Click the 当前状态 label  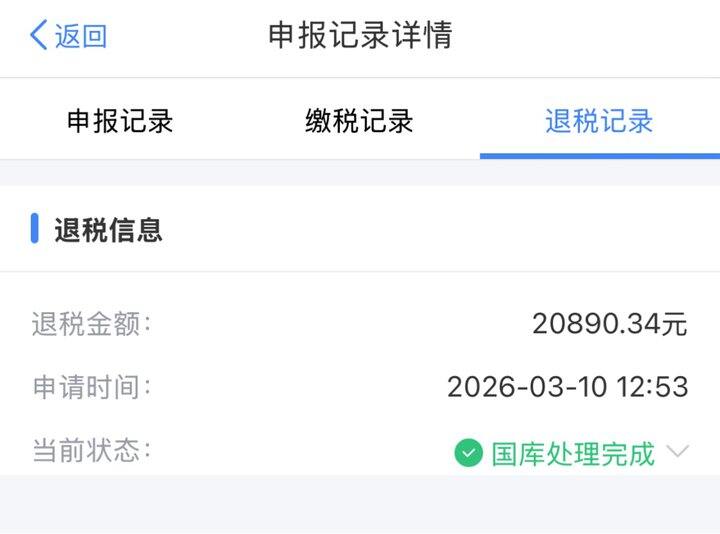tap(90, 450)
